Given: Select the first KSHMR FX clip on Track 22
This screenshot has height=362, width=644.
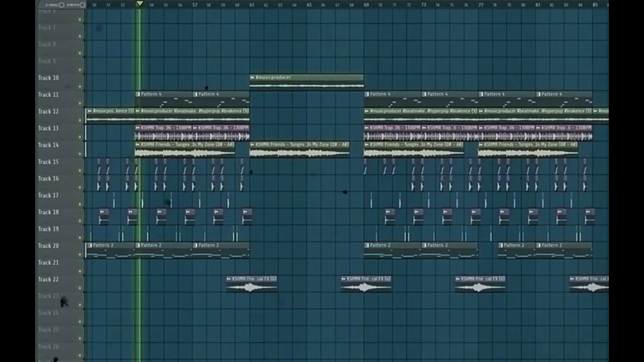Looking at the screenshot, I should click(252, 284).
